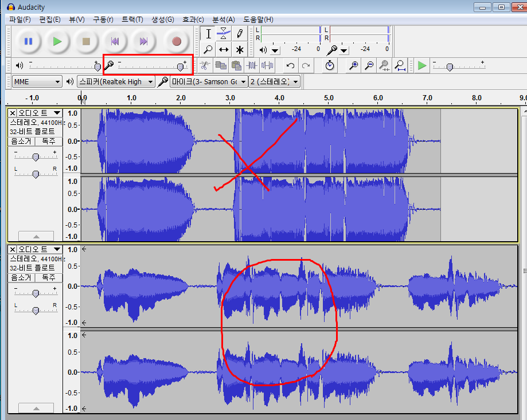Click the Fit Selection zoom icon
527x420 pixels.
tap(384, 65)
